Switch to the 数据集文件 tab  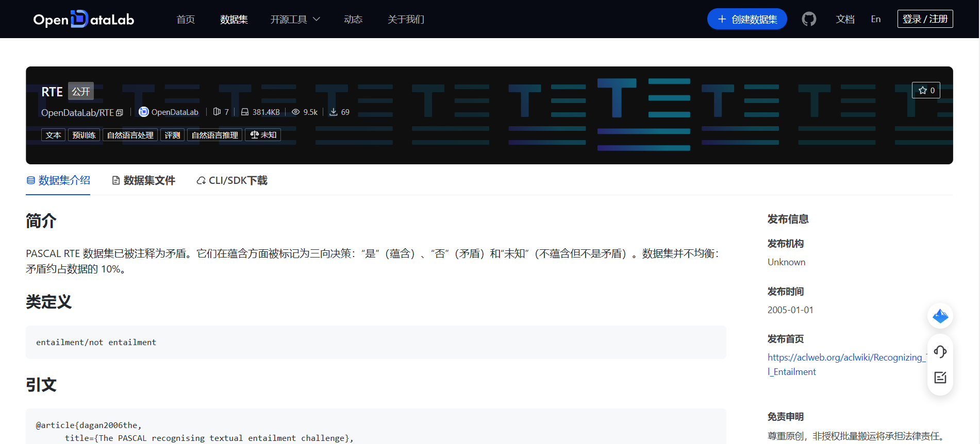(x=143, y=180)
